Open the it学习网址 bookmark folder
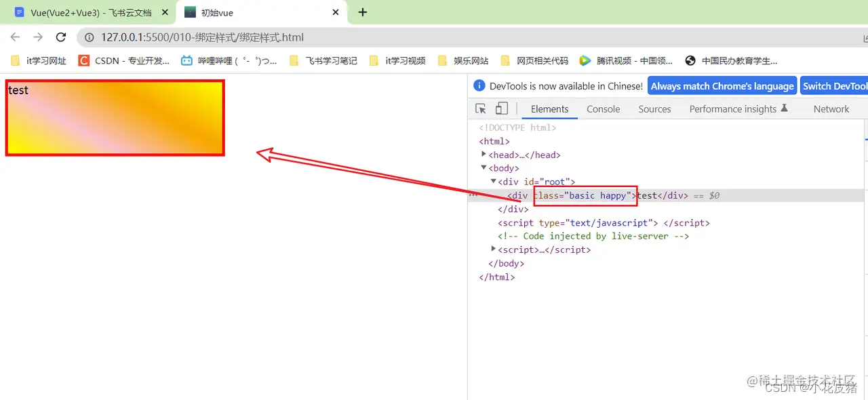868x400 pixels. click(38, 60)
